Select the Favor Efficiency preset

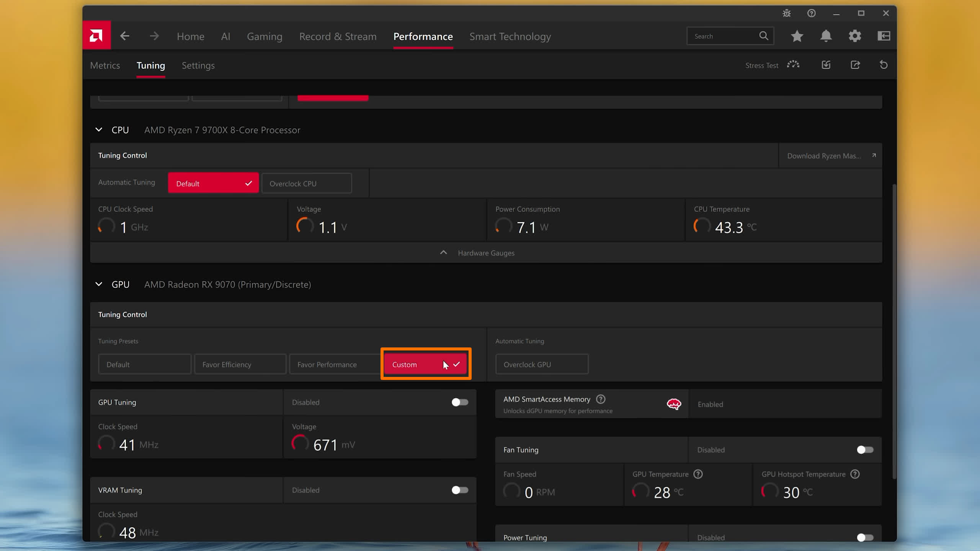click(x=240, y=364)
